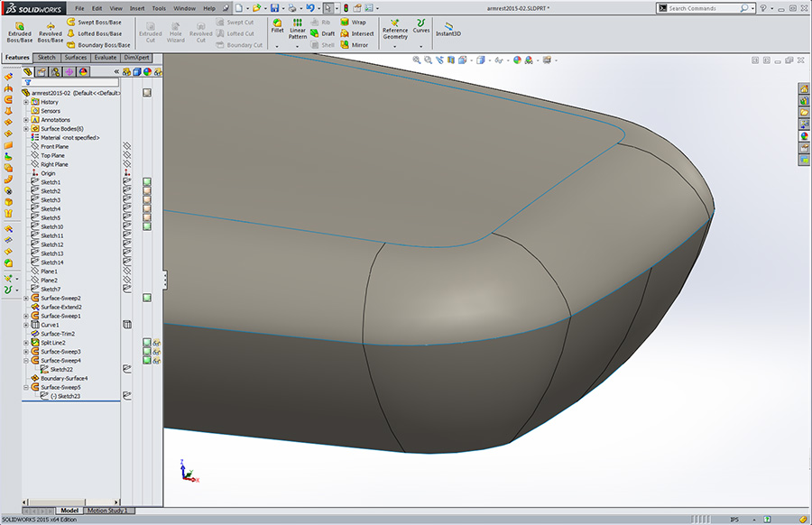
Task: Click the Wrap feature icon
Action: point(353,22)
